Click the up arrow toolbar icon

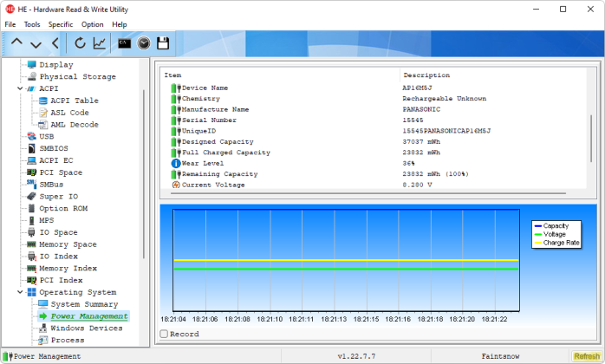tap(16, 42)
